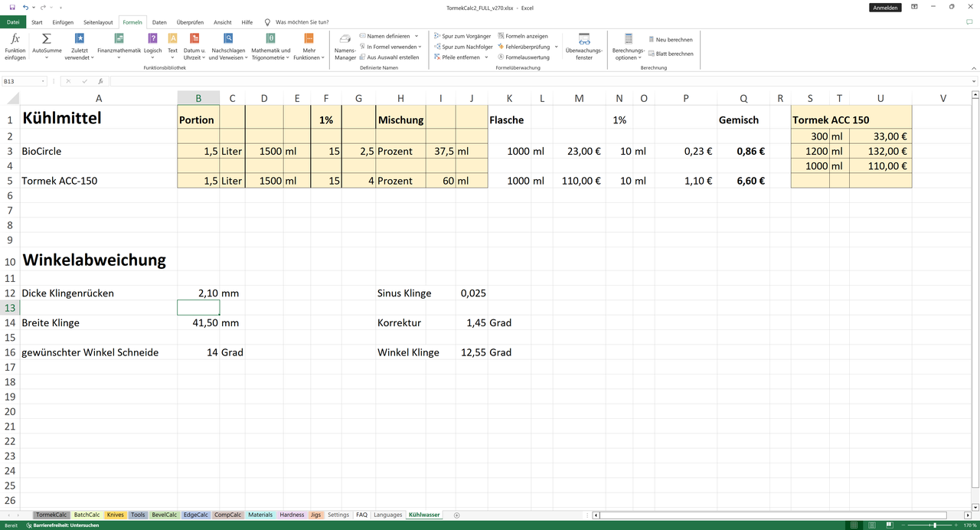Undo the last action
This screenshot has height=530, width=980.
[25, 8]
